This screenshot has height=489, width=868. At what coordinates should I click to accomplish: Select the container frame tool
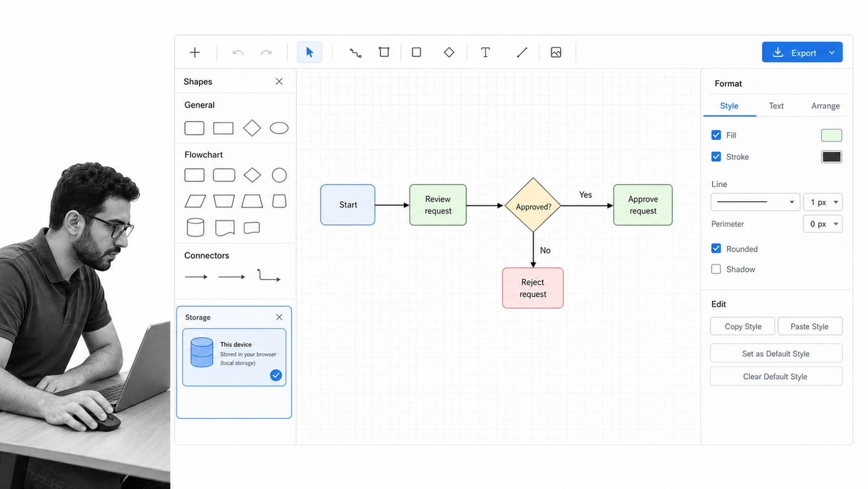click(x=384, y=52)
